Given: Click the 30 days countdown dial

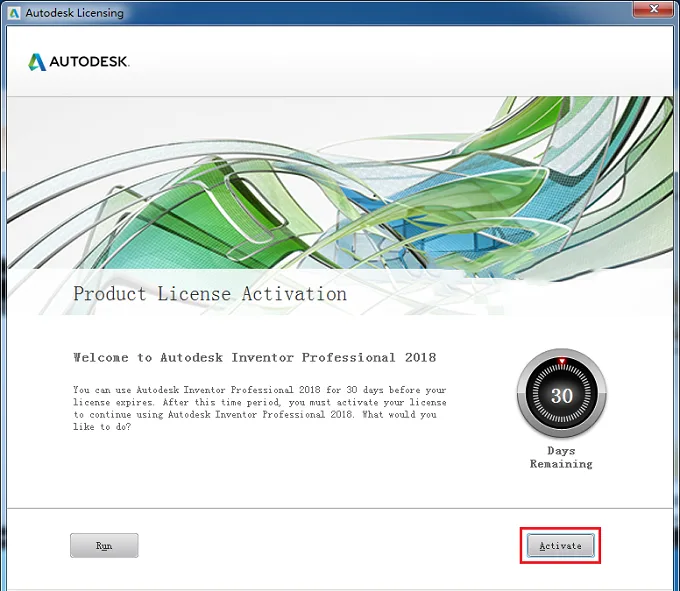Looking at the screenshot, I should coord(562,393).
